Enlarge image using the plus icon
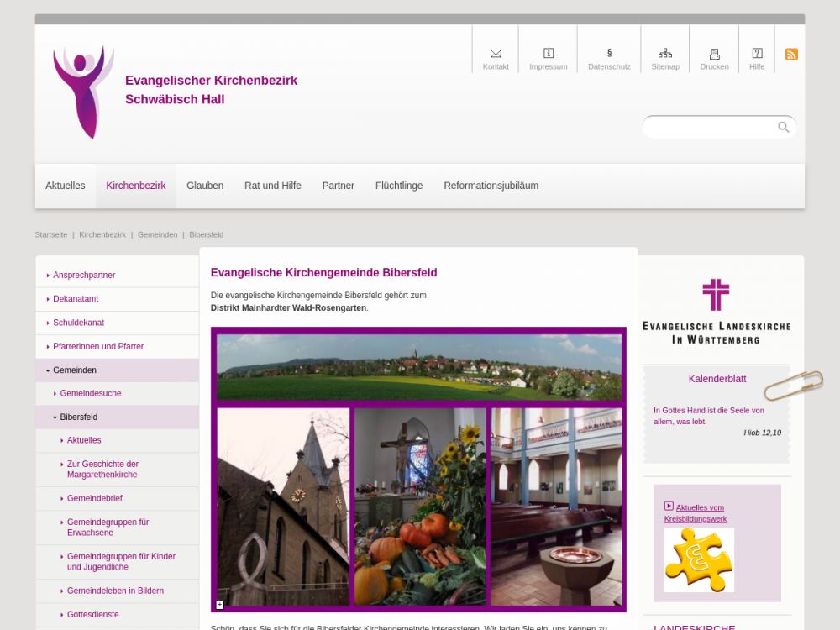Image resolution: width=840 pixels, height=630 pixels. [220, 605]
